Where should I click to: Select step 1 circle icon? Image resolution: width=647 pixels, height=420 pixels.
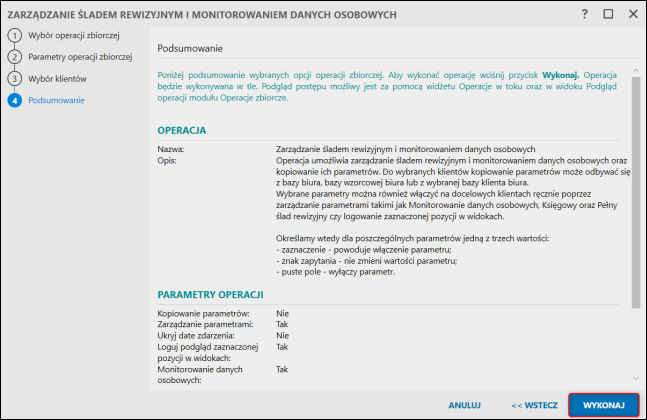coord(14,35)
